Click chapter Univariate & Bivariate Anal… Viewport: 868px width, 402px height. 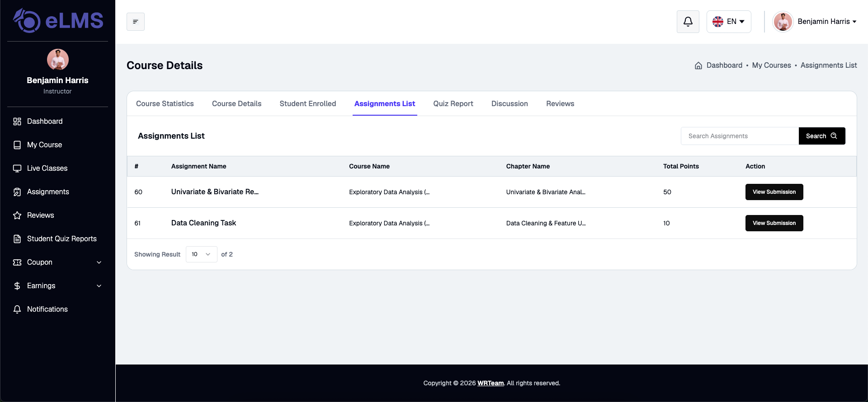tap(546, 192)
